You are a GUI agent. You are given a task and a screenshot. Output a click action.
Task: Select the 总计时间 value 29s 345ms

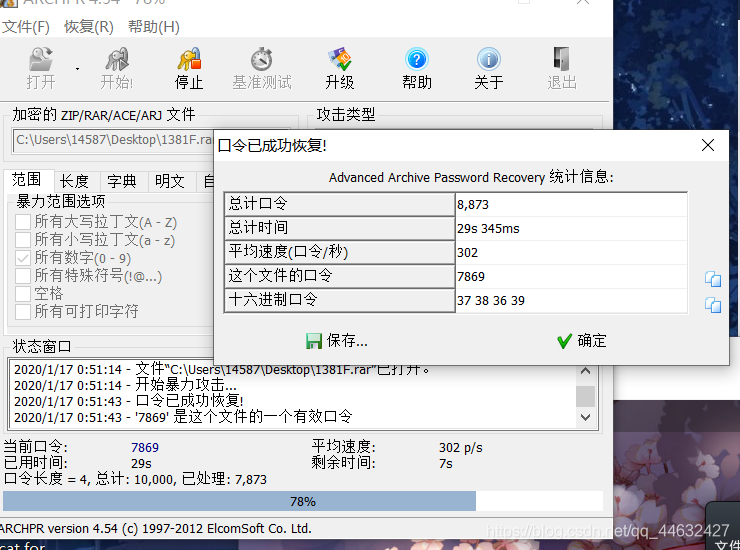coord(571,228)
